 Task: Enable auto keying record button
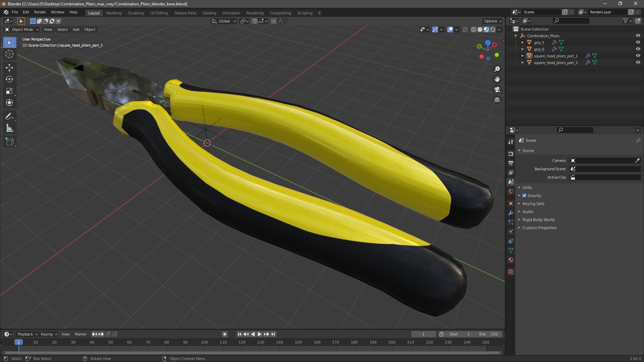click(224, 334)
